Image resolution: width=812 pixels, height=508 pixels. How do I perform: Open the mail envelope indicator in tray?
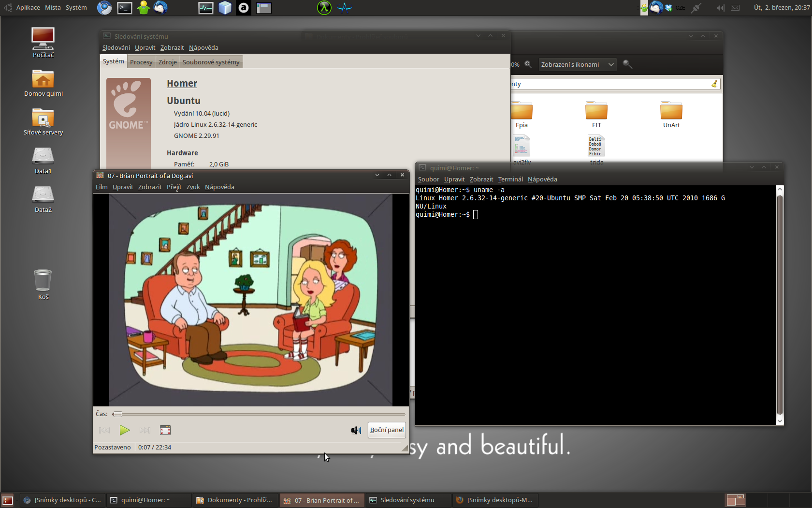735,8
